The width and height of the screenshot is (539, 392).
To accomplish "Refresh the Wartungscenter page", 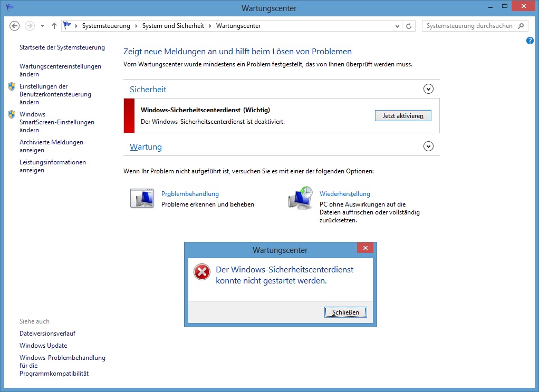I will 409,26.
